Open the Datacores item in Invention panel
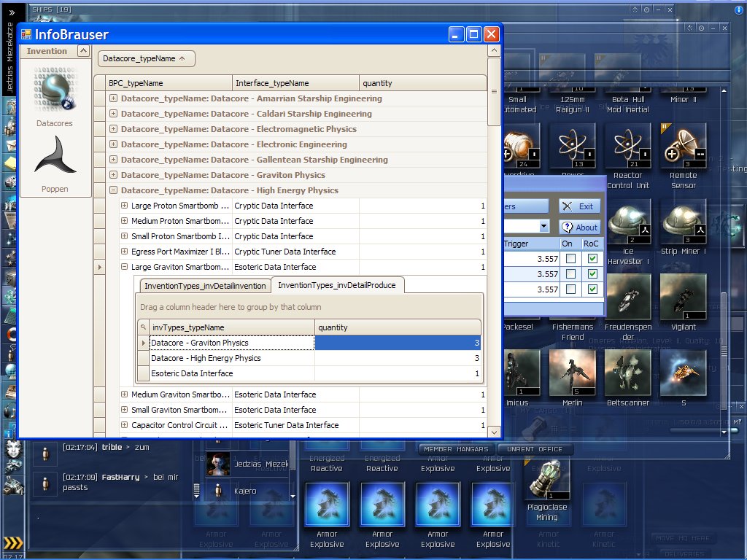 55,97
